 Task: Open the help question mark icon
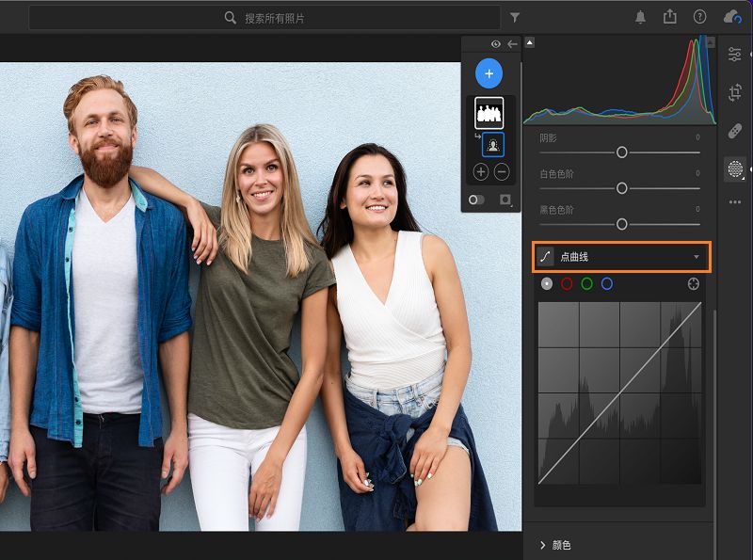pos(699,17)
